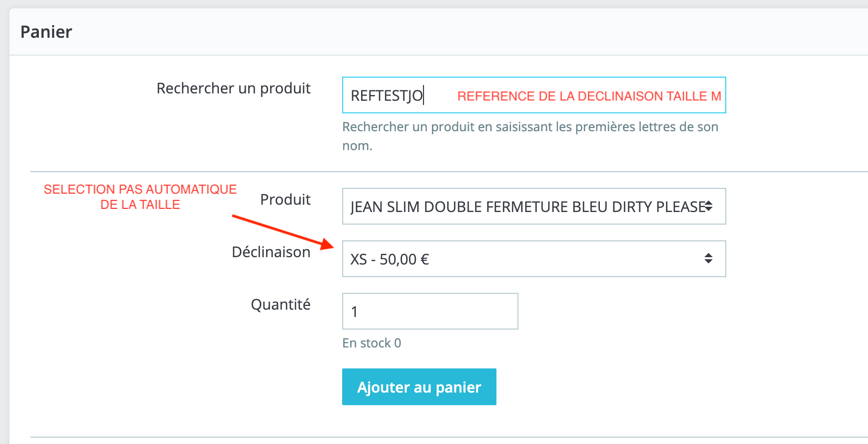Click the Panier panel heading

(46, 32)
